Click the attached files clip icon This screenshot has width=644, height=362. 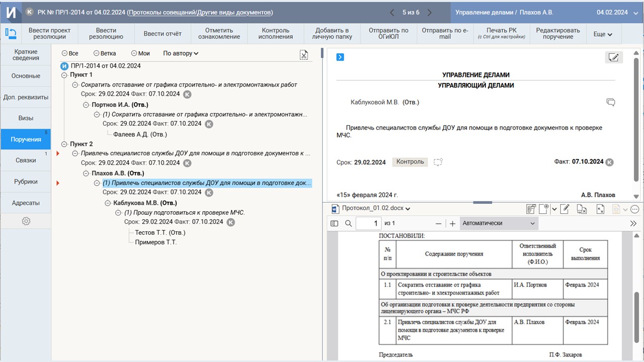[x=531, y=209]
